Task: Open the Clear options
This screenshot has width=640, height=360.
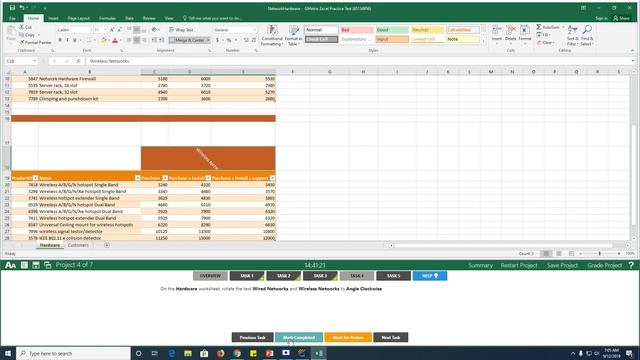Action: pyautogui.click(x=546, y=42)
